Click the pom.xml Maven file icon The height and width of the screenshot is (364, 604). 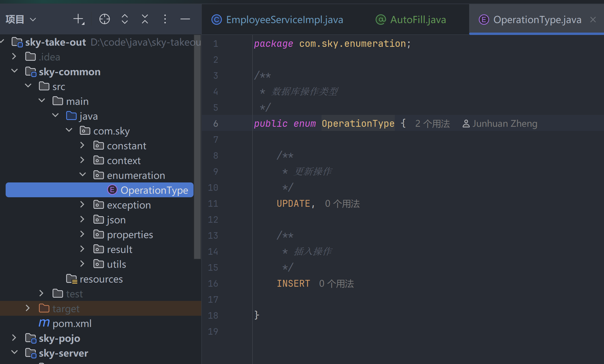44,323
